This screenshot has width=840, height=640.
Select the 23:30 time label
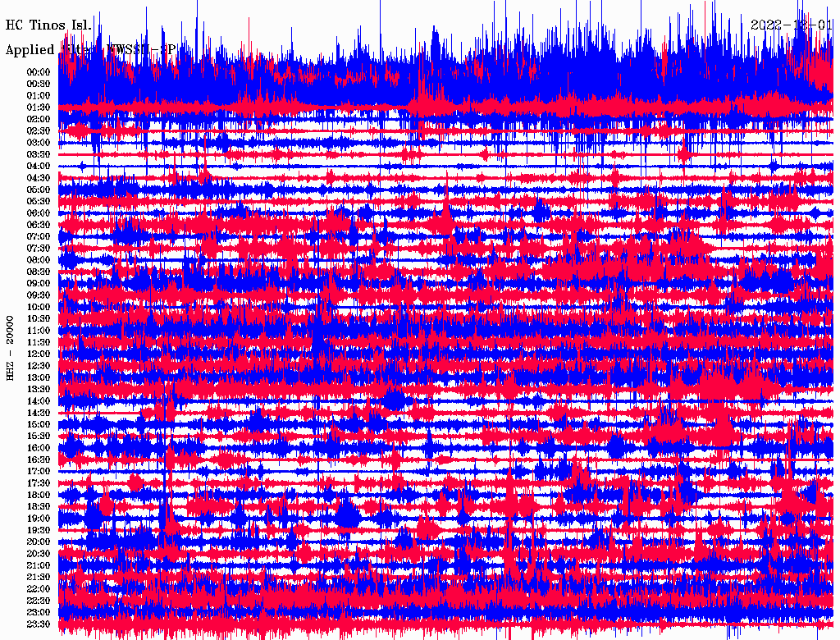click(x=39, y=624)
